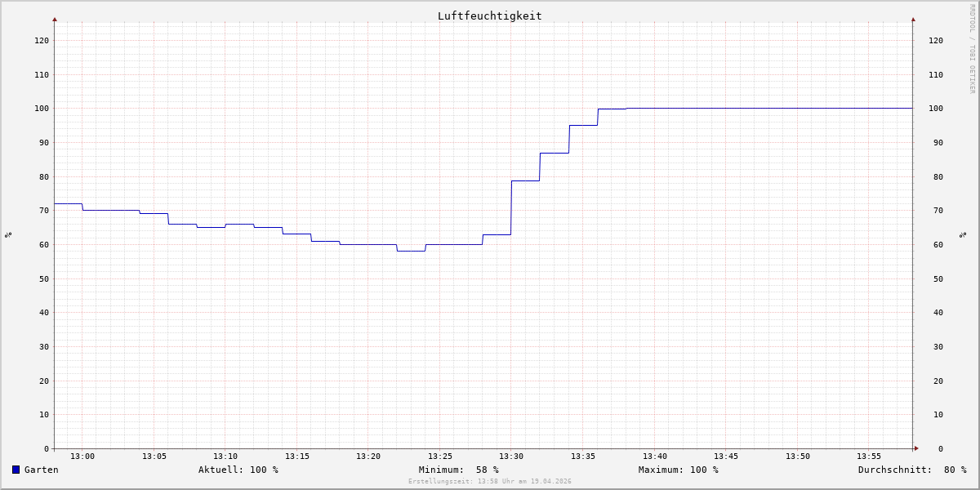Click the 13:30 time axis label
The image size is (980, 490).
point(511,457)
